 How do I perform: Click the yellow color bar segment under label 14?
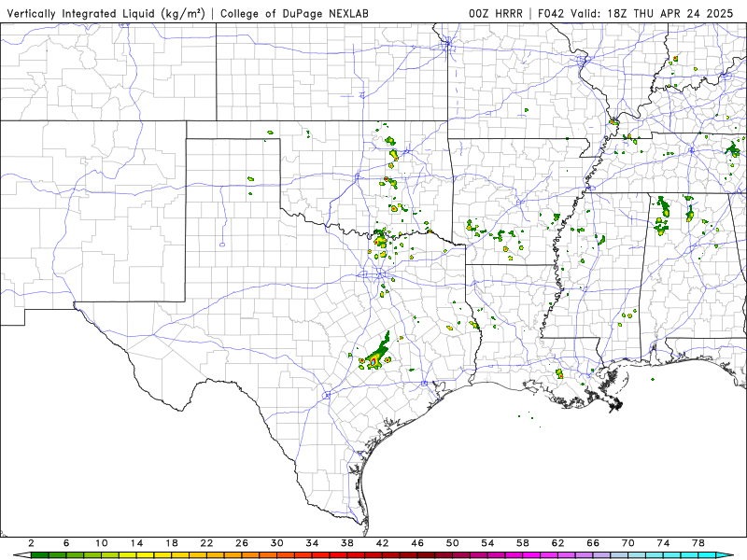point(146,555)
